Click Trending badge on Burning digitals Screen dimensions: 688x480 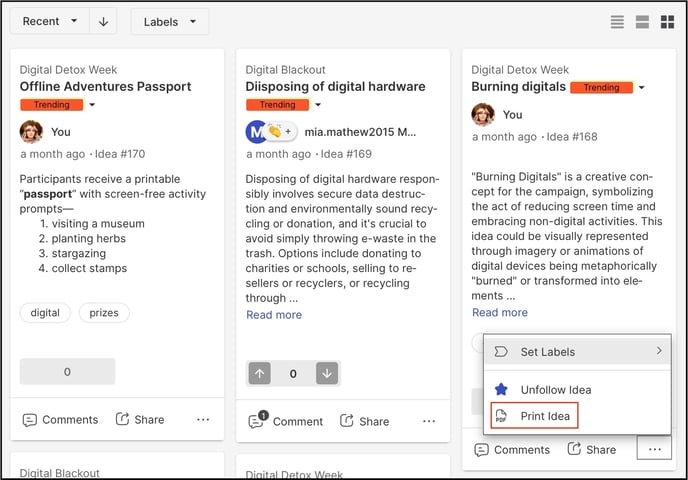pyautogui.click(x=602, y=87)
